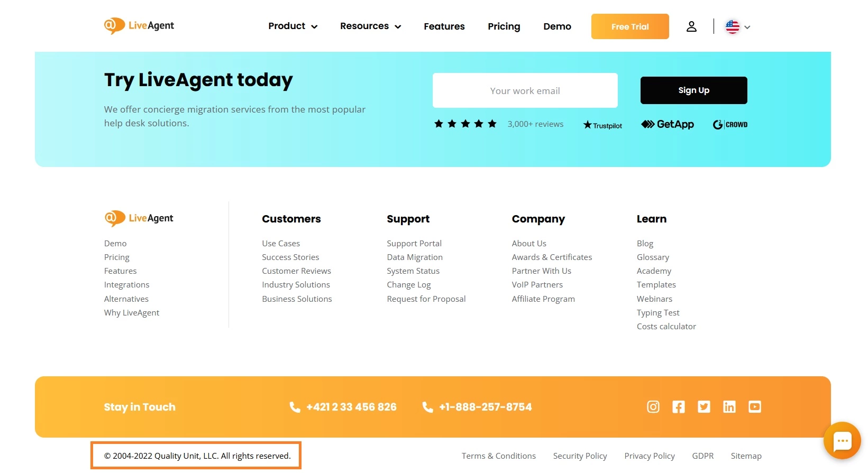Image resolution: width=868 pixels, height=473 pixels.
Task: Go to Pricing in the top navigation
Action: [x=504, y=26]
